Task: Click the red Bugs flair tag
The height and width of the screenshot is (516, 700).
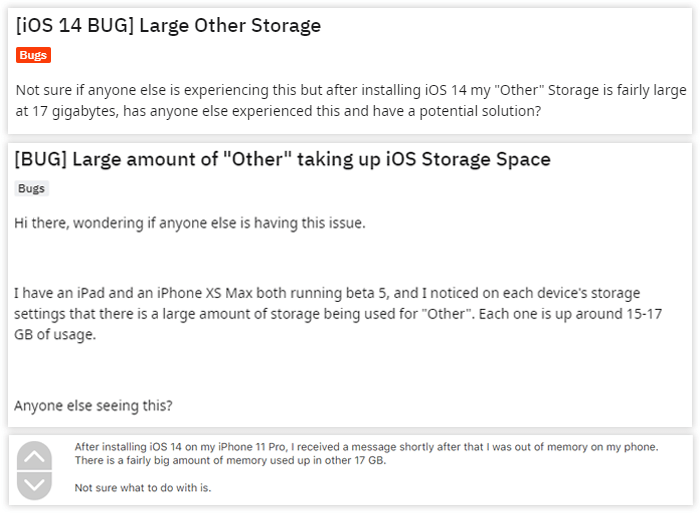Action: (x=33, y=55)
